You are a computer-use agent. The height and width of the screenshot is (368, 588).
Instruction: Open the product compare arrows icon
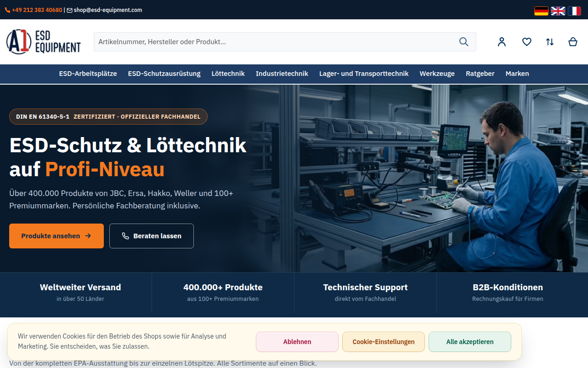pyautogui.click(x=550, y=42)
